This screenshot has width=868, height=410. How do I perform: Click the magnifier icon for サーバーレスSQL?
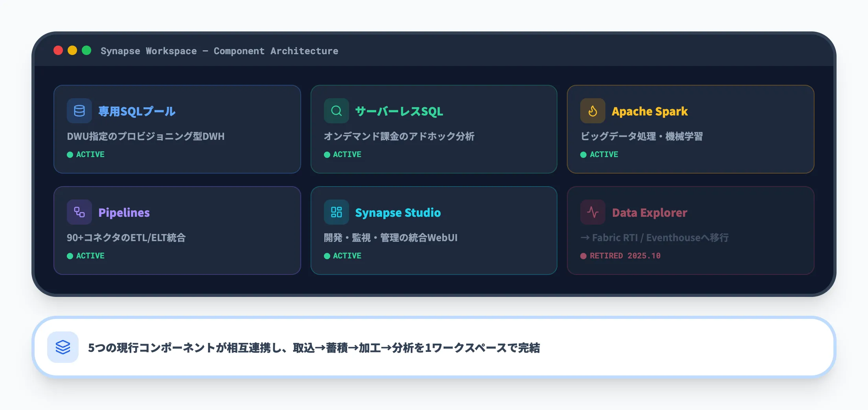click(337, 111)
